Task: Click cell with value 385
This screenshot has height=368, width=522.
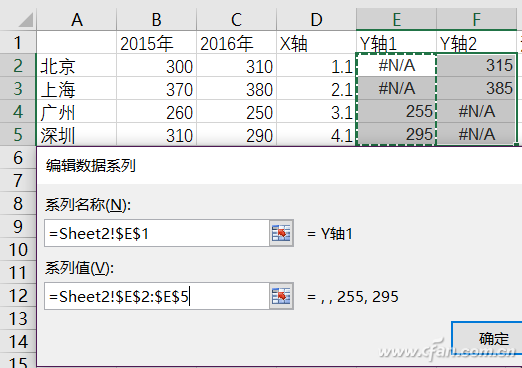Action: pos(476,88)
